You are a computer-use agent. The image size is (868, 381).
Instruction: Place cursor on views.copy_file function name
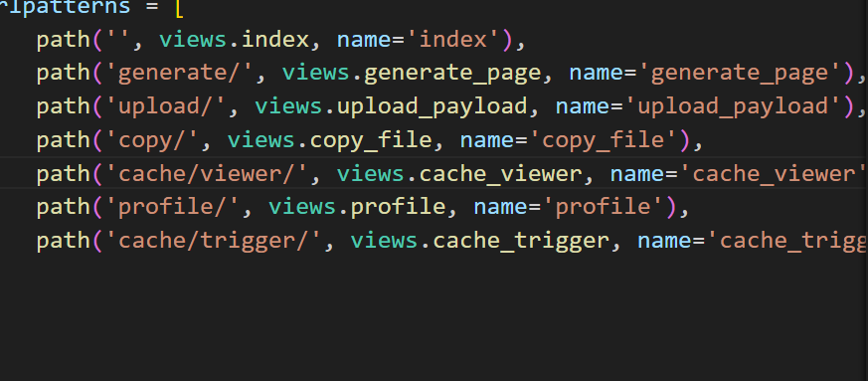point(329,140)
